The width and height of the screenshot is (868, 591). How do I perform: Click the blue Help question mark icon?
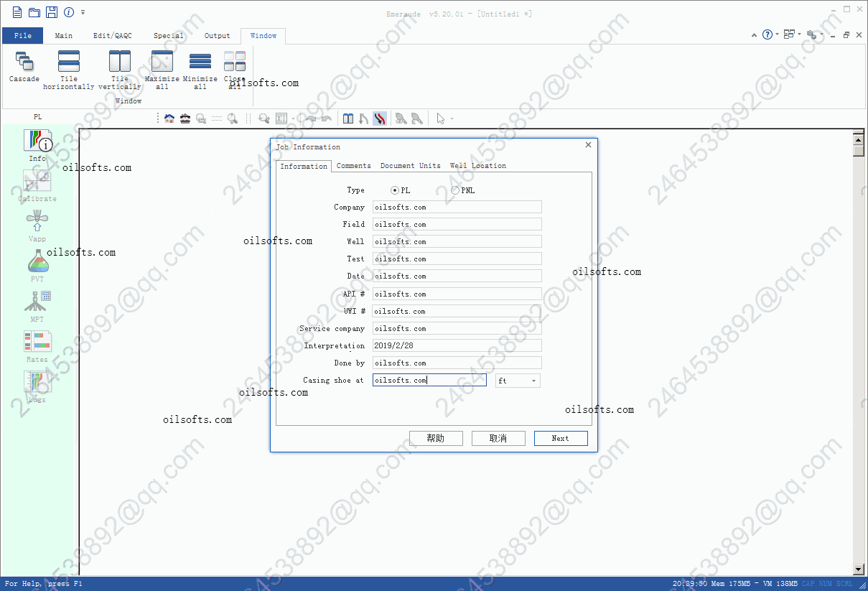[767, 34]
